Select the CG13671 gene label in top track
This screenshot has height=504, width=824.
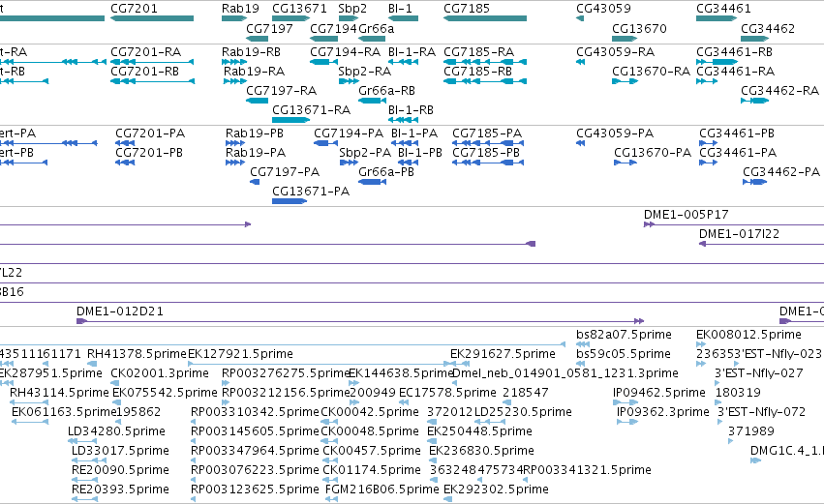click(x=299, y=9)
